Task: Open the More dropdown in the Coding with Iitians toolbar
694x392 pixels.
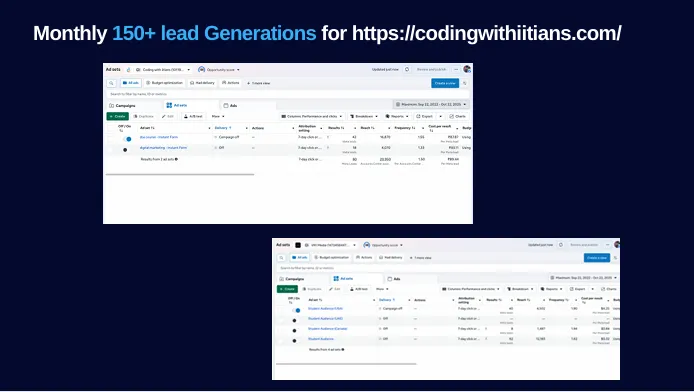Action: [218, 116]
